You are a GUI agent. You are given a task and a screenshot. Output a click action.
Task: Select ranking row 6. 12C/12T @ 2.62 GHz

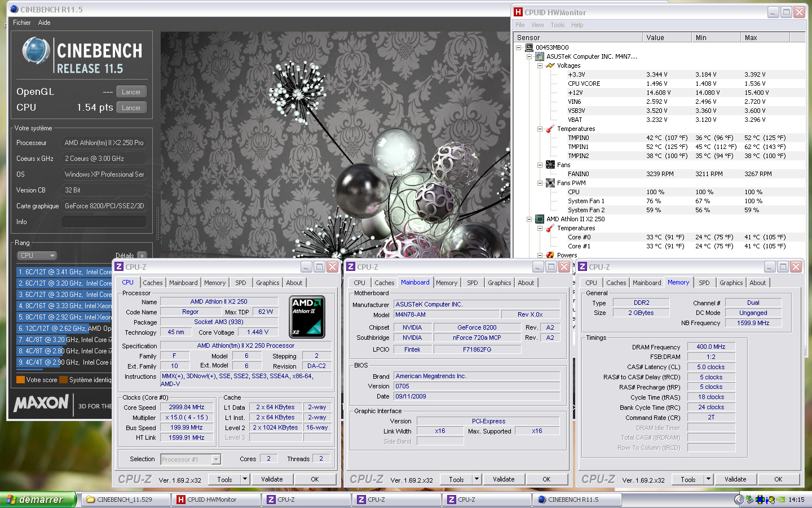point(64,329)
